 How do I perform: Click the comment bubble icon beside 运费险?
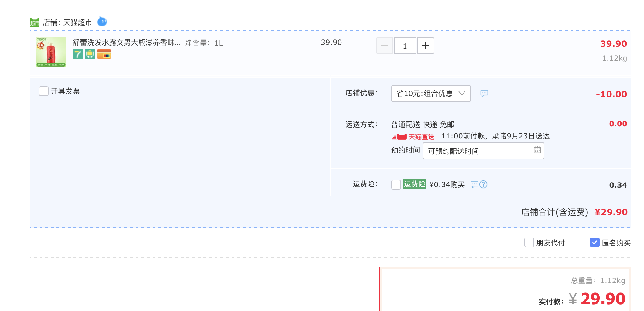[474, 184]
